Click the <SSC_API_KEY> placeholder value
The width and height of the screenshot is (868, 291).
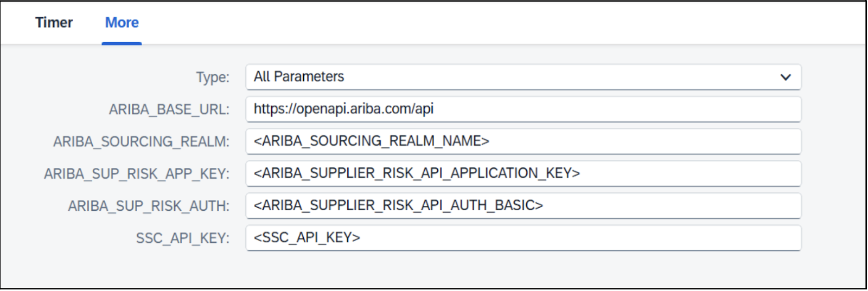(307, 237)
